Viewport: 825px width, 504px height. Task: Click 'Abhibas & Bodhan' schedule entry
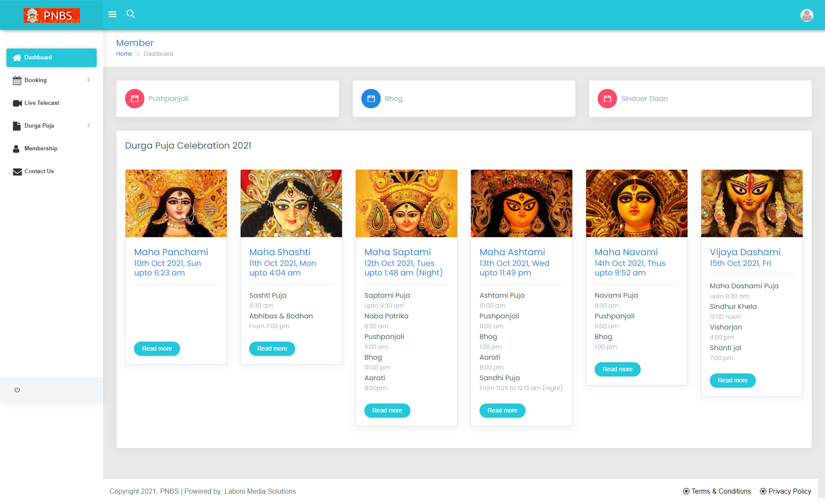(281, 316)
